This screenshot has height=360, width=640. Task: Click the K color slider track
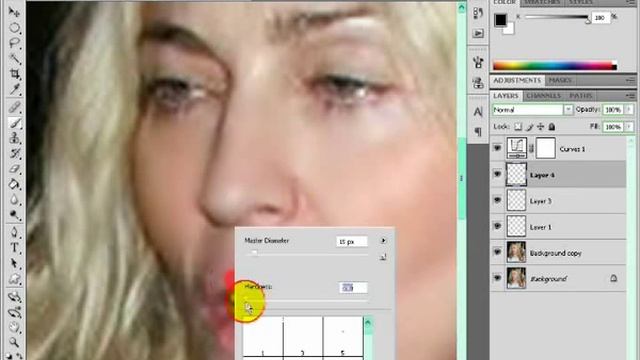pos(556,17)
